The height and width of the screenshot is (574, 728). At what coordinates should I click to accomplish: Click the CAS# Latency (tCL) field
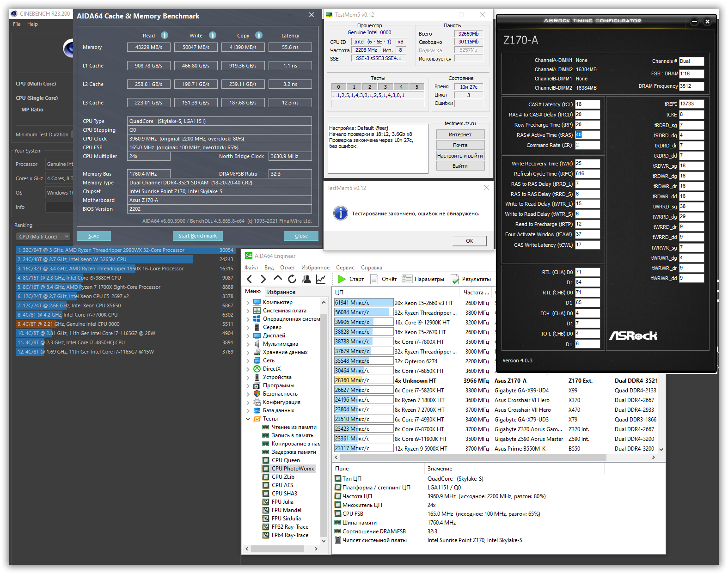click(587, 104)
